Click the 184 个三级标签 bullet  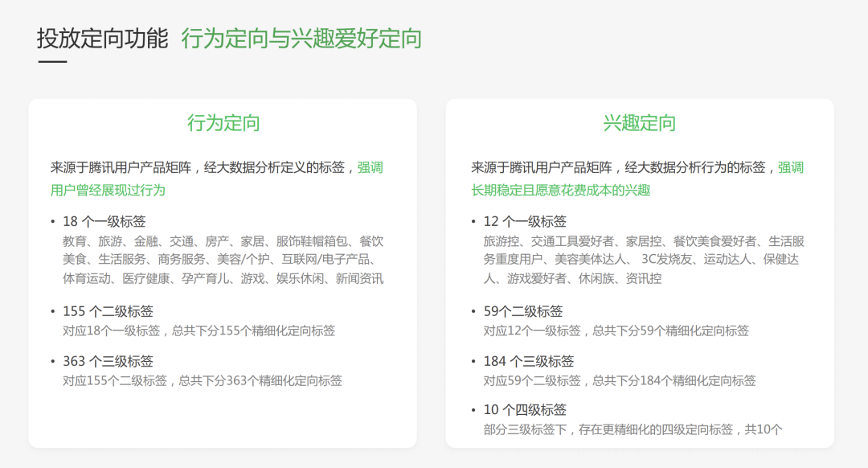tap(529, 361)
